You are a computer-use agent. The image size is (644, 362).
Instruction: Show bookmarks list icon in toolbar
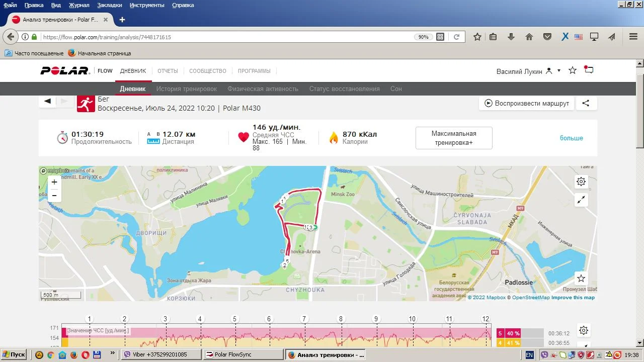pos(493,37)
